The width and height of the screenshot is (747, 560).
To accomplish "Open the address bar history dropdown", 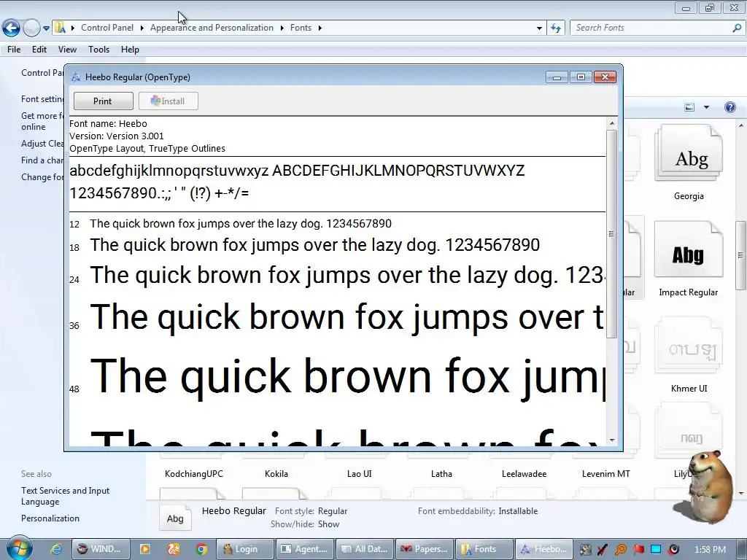I will tap(539, 28).
